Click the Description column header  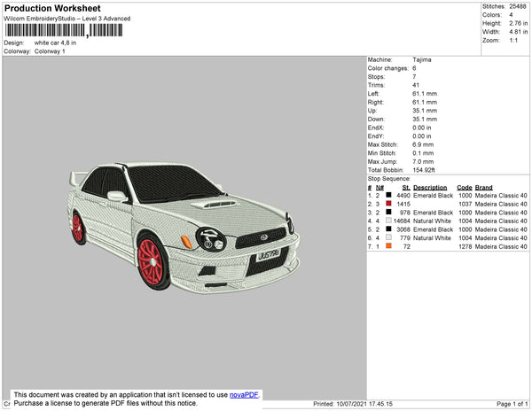click(x=430, y=188)
